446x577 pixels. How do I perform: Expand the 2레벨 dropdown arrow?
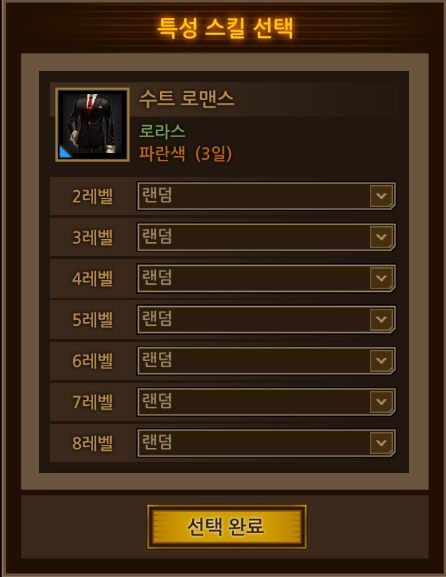tap(382, 196)
